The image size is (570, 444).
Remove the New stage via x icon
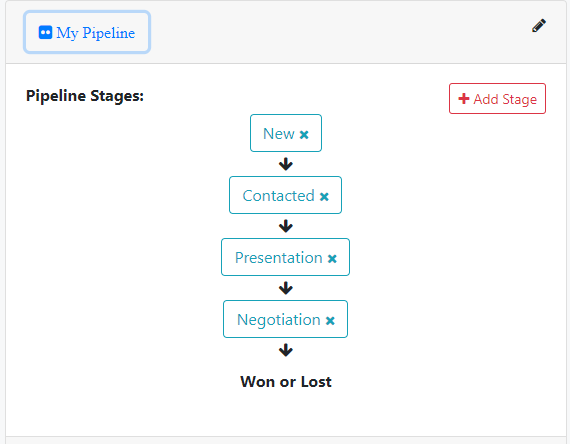coord(304,135)
